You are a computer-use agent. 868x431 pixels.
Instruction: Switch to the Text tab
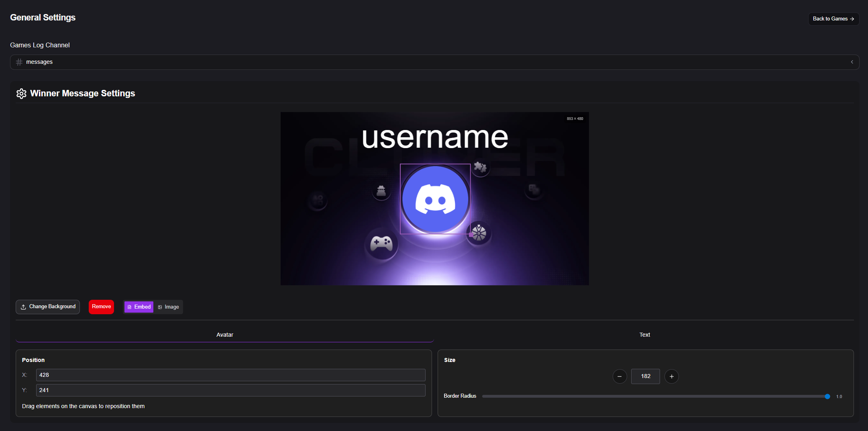pos(644,335)
